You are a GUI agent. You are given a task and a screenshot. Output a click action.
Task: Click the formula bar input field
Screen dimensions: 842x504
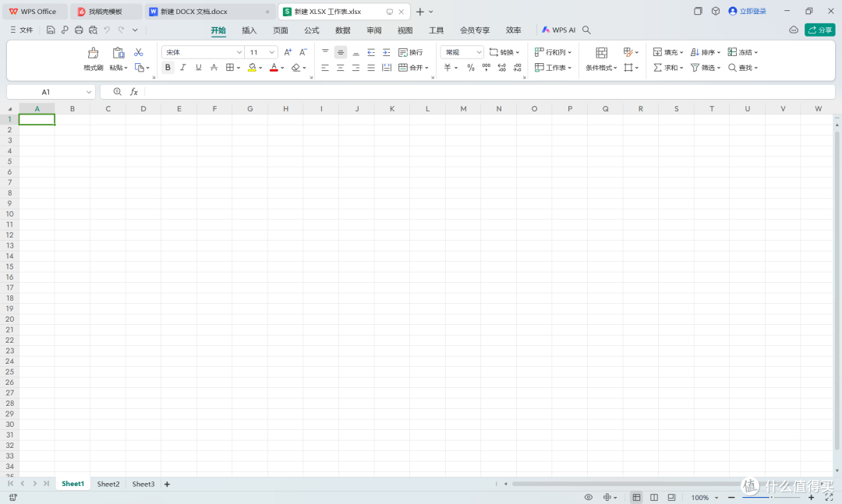(x=489, y=92)
